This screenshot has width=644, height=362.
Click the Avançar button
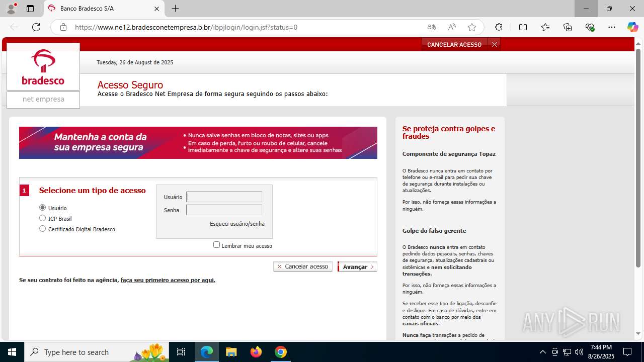point(357,267)
